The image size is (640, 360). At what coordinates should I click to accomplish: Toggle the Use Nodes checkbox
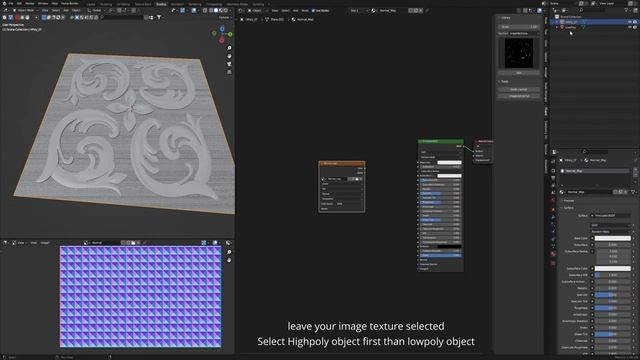[x=313, y=11]
